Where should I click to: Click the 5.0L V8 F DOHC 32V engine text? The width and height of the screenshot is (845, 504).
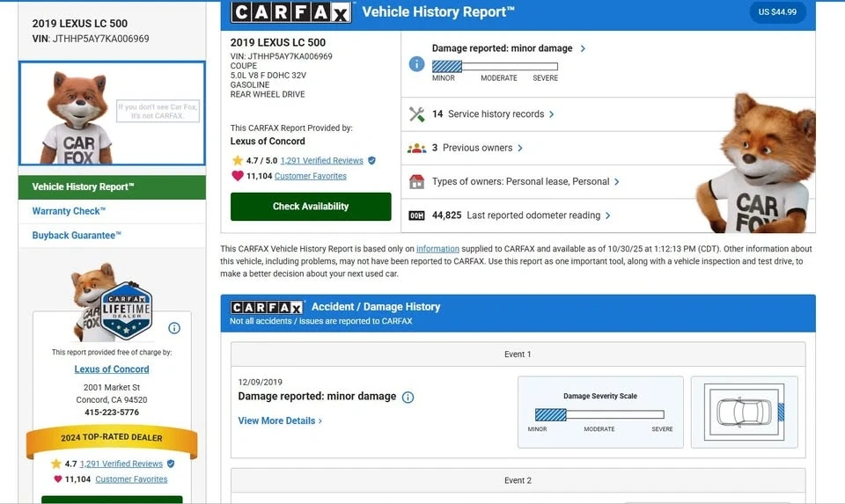(x=268, y=76)
